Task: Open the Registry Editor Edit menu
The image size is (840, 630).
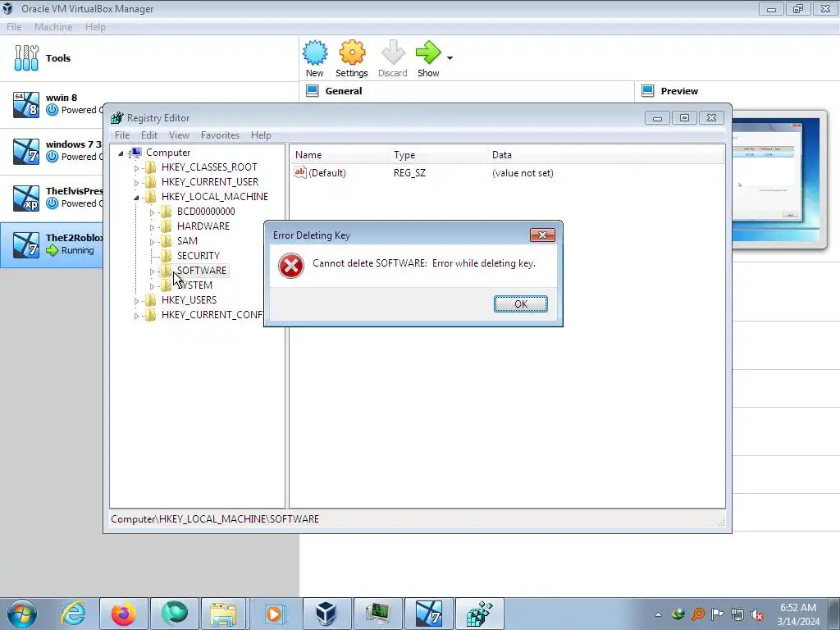Action: [x=149, y=135]
